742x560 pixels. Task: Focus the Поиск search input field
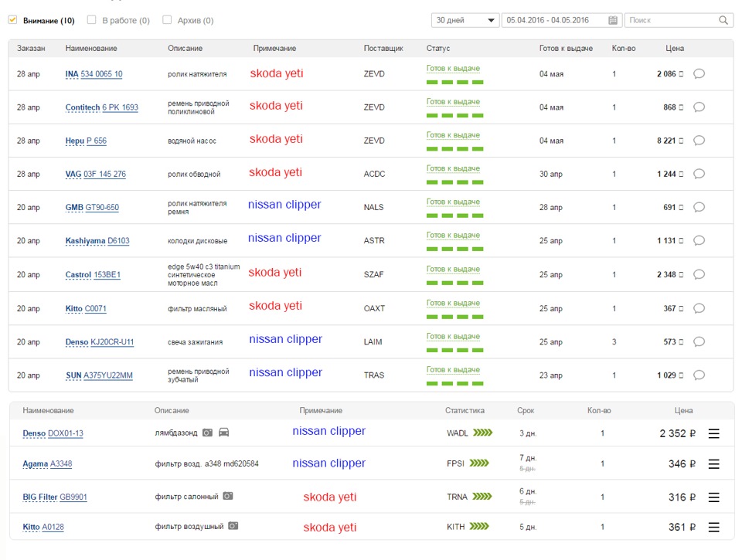[671, 20]
